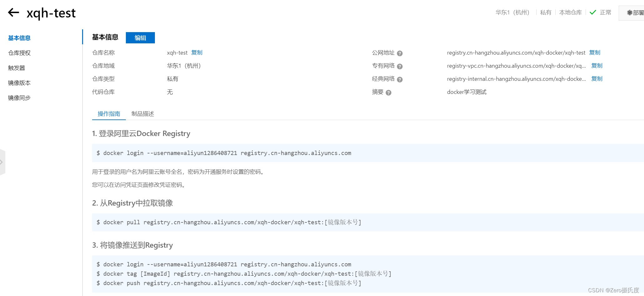Click the 华东1（杭州）label in header
The width and height of the screenshot is (644, 296).
[x=513, y=12]
